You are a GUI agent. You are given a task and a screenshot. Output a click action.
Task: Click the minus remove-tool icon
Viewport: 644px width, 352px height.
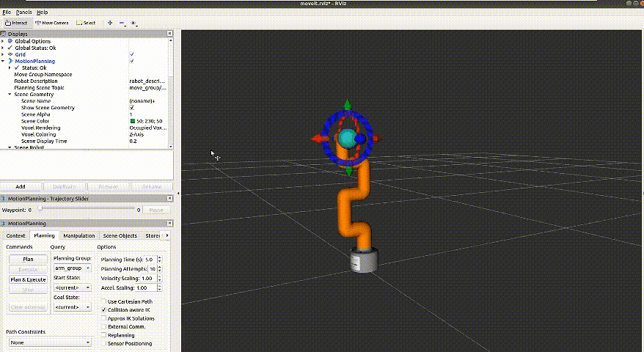[x=122, y=23]
